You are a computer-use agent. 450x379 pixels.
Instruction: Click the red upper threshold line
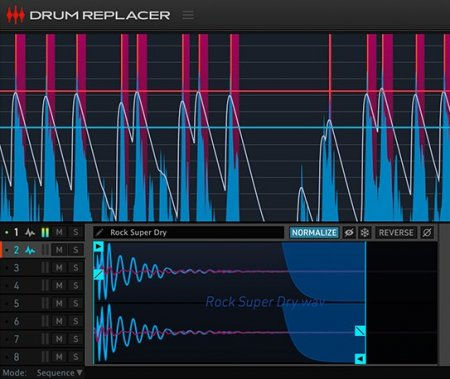click(225, 91)
